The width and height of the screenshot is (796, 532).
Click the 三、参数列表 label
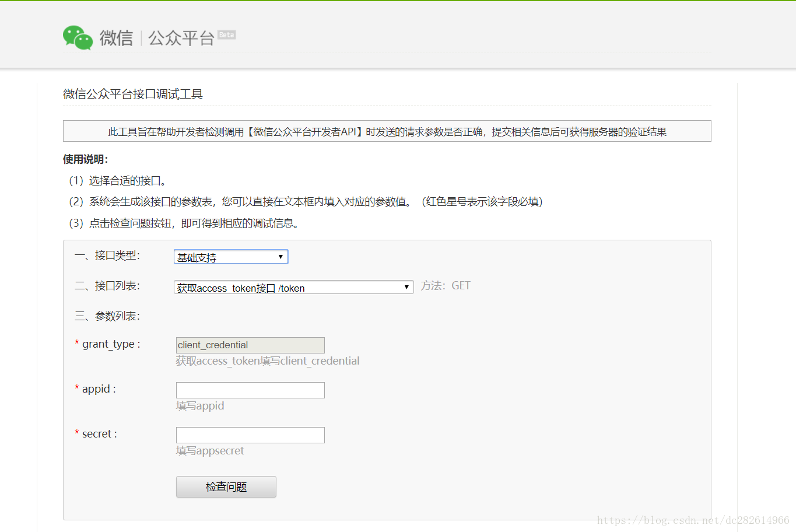[107, 316]
